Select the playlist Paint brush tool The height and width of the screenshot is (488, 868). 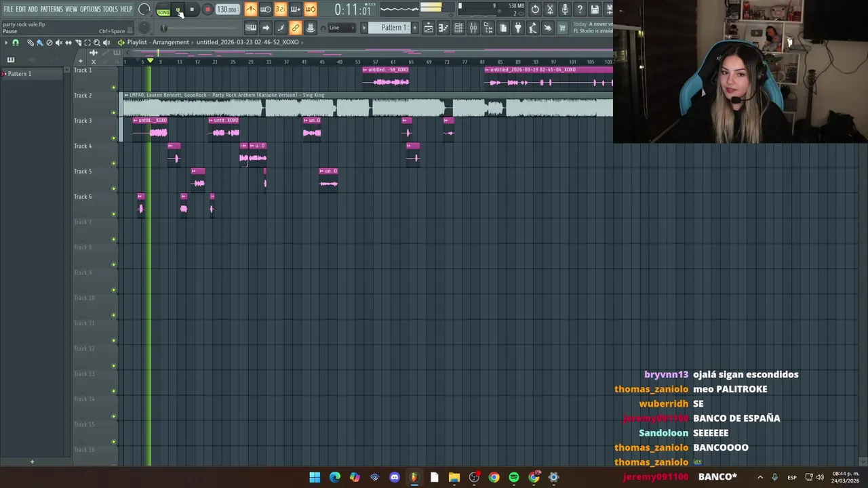pyautogui.click(x=40, y=42)
